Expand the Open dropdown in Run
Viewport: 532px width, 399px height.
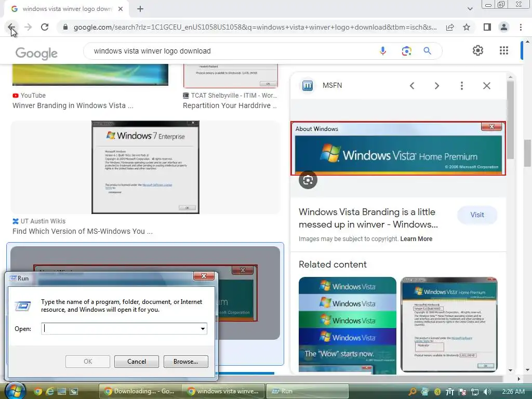pyautogui.click(x=203, y=328)
